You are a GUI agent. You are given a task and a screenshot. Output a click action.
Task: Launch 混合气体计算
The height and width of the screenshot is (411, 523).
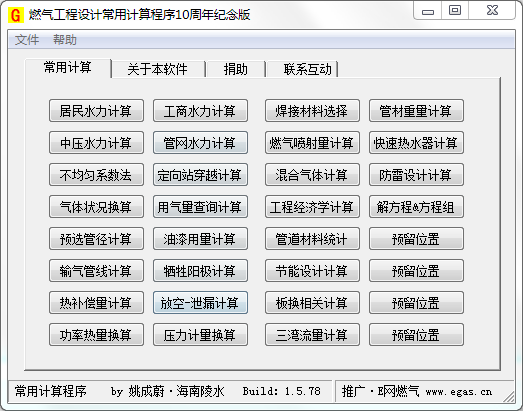(312, 175)
